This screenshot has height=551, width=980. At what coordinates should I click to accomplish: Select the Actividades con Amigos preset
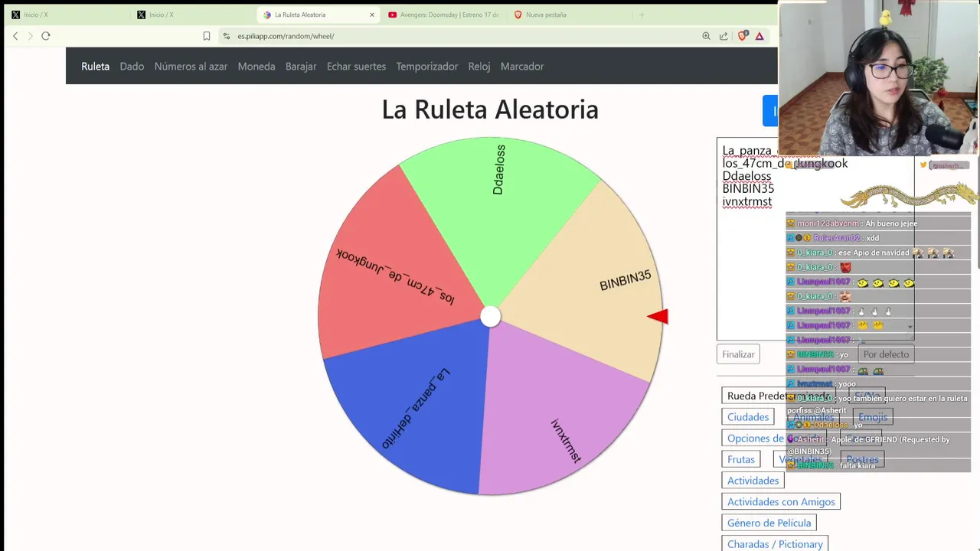pos(781,502)
